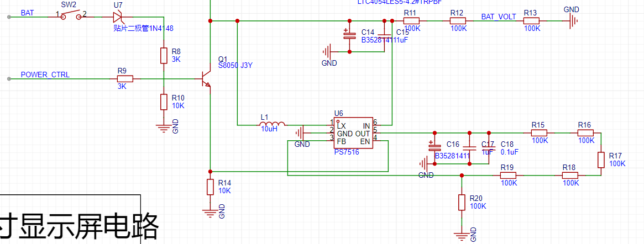Click the 0.1uF capacitor value

510,152
